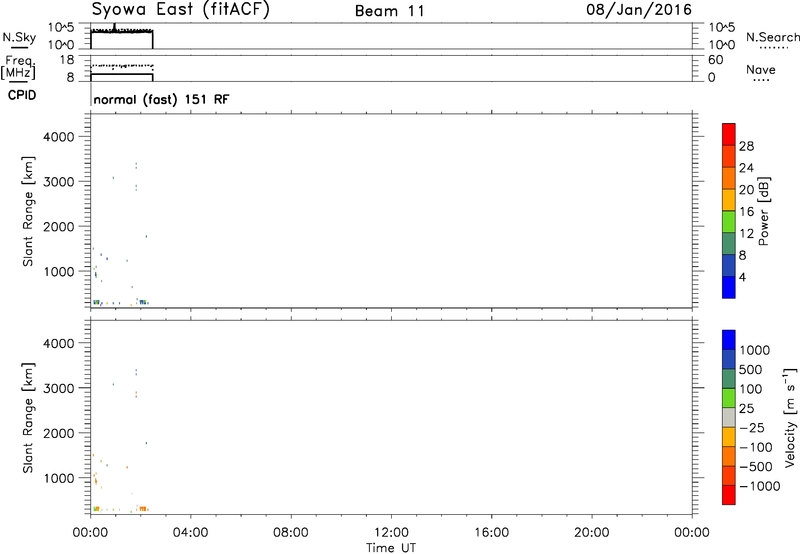Click the "60" tick on the Nave axis
This screenshot has height=554, width=800.
coord(716,60)
